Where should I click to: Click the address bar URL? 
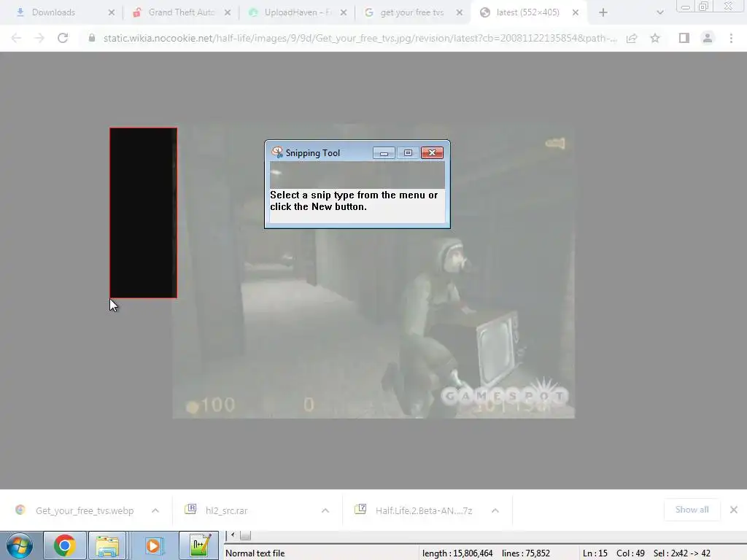coord(360,38)
